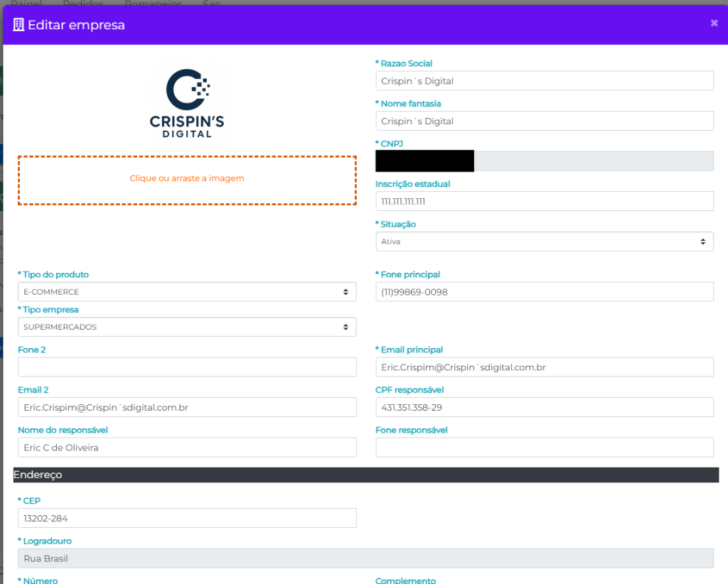728x584 pixels.
Task: Close the Editar empresa dialog
Action: [x=714, y=23]
